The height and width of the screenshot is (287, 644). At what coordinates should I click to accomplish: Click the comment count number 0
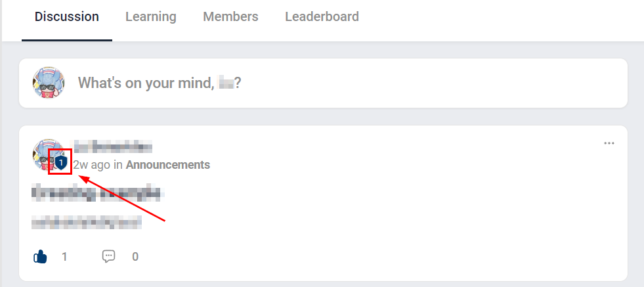(x=135, y=257)
